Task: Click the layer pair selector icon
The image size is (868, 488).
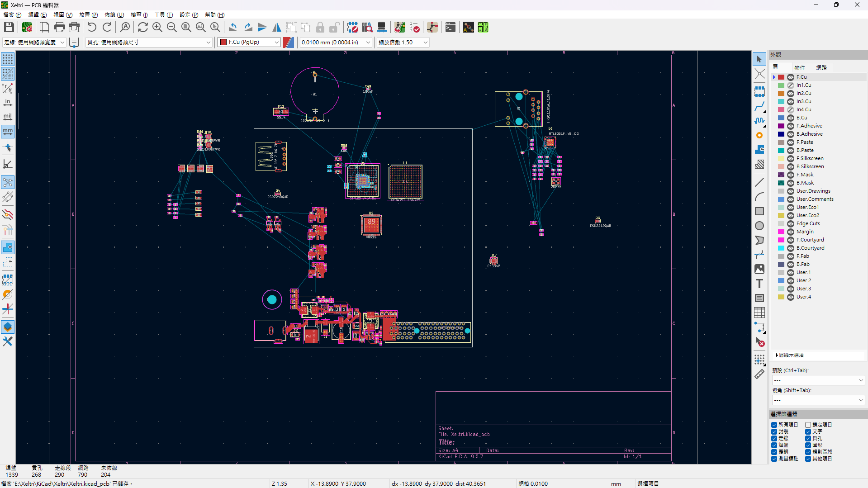Action: [289, 42]
